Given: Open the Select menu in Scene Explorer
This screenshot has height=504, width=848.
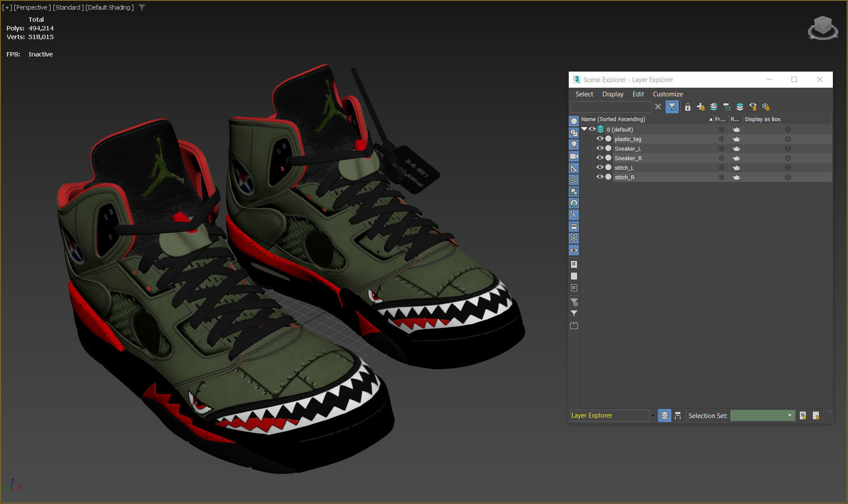Looking at the screenshot, I should (584, 94).
